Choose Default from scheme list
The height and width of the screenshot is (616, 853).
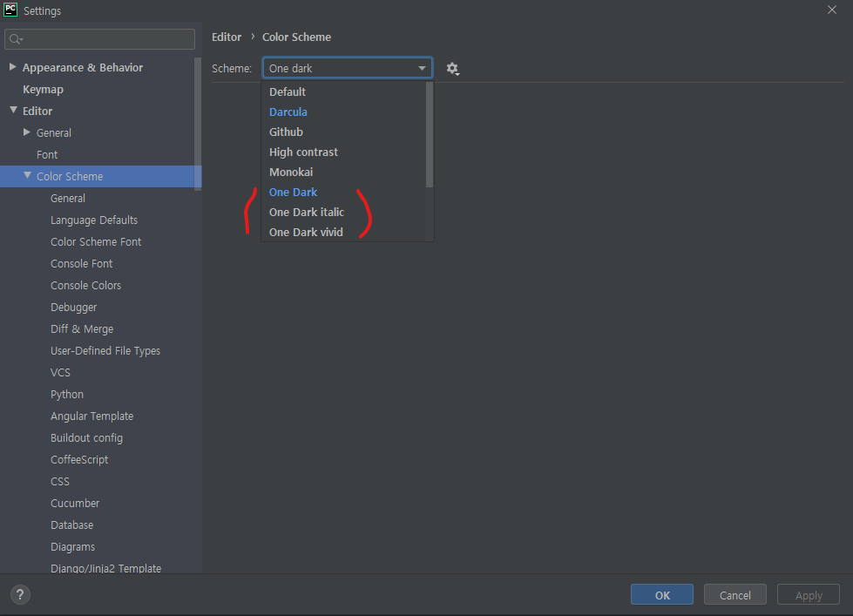pyautogui.click(x=344, y=92)
